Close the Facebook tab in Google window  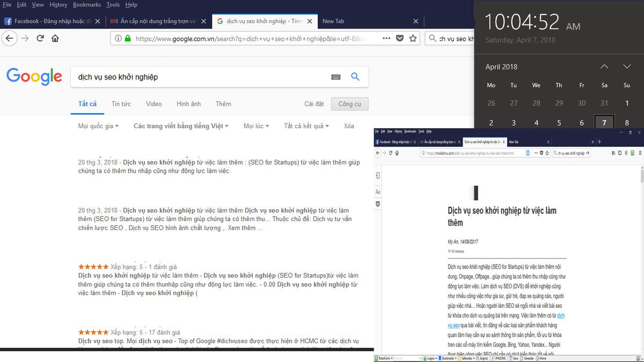(x=98, y=21)
